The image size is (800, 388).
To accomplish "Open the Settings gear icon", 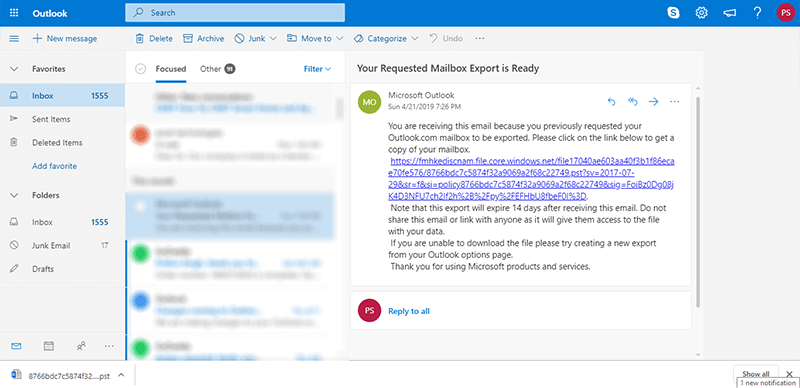I will click(x=702, y=13).
